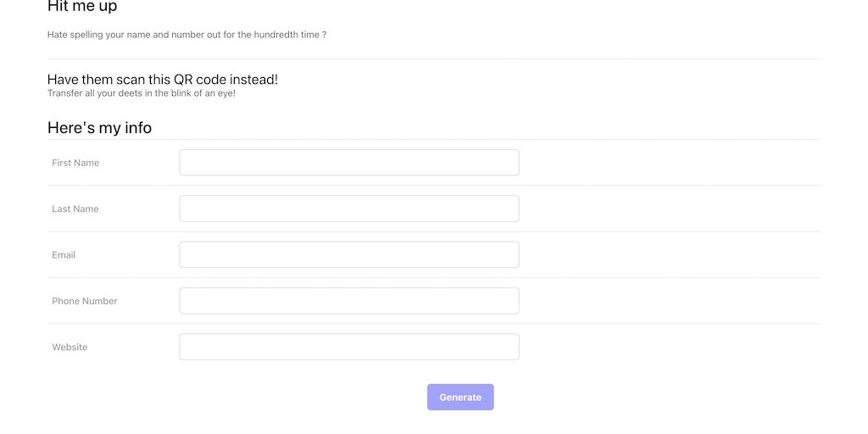
Task: Click the First Name label
Action: [75, 163]
